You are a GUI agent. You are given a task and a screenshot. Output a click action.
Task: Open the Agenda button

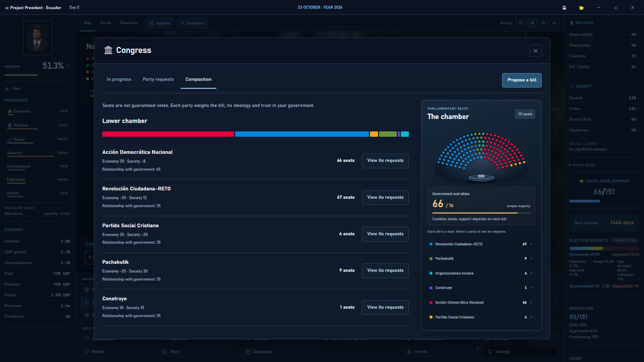pyautogui.click(x=160, y=23)
